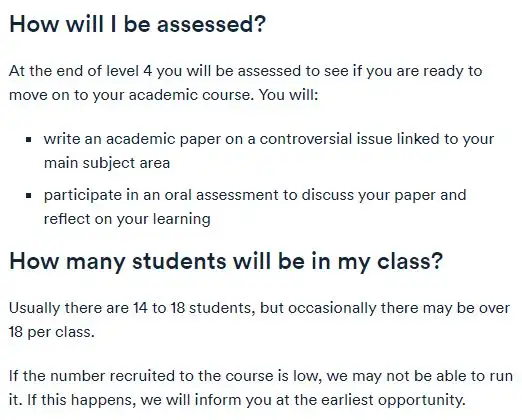Click the words 'discuss your paper and'
The image size is (522, 420).
(384, 195)
